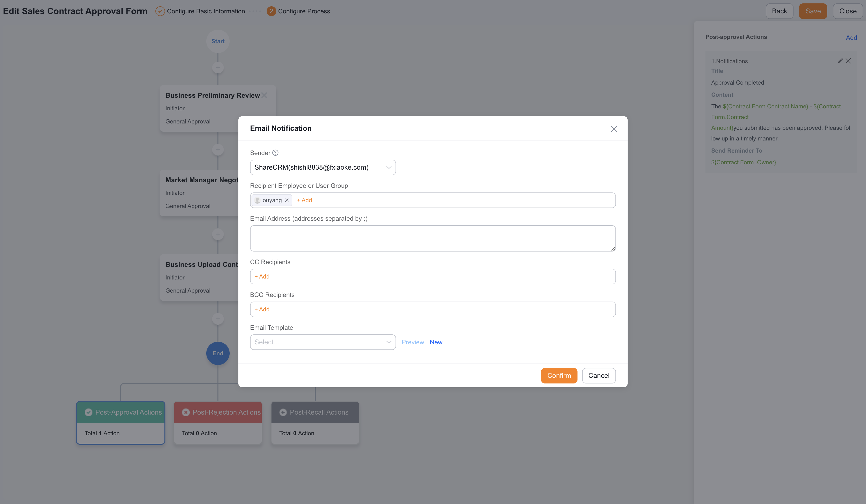This screenshot has width=866, height=504.
Task: Select the Post-Approval Actions checkmark icon
Action: 88,412
